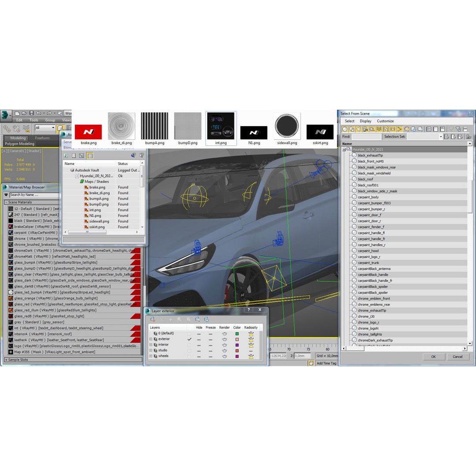Image resolution: width=476 pixels, height=476 pixels.
Task: Toggle the exterior layer current checkmark
Action: [x=189, y=339]
